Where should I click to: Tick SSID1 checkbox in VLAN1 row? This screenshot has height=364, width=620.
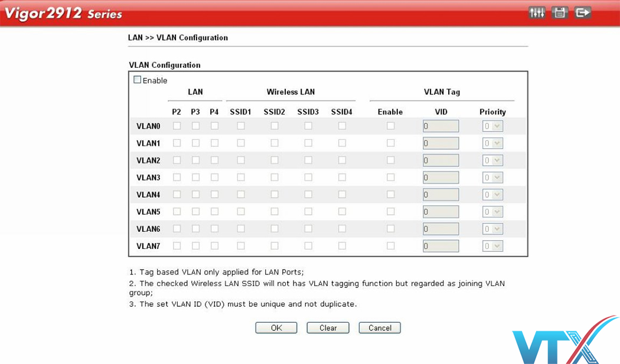241,143
